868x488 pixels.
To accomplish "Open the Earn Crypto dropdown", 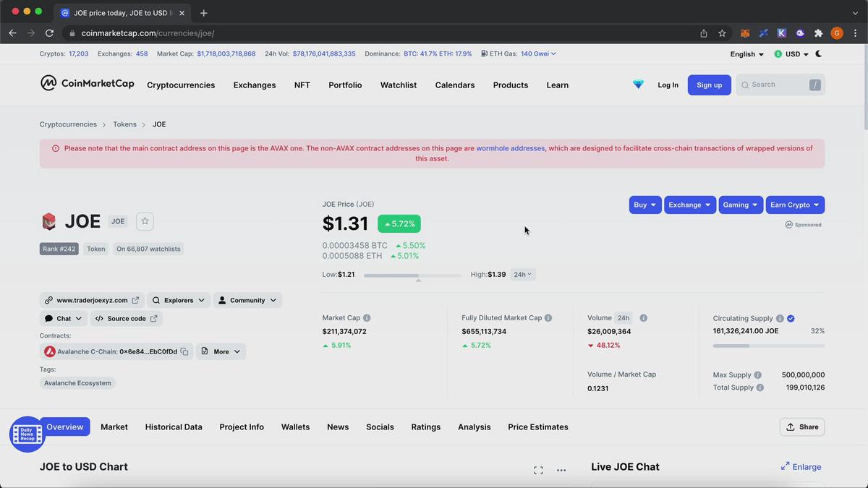I will [x=795, y=205].
